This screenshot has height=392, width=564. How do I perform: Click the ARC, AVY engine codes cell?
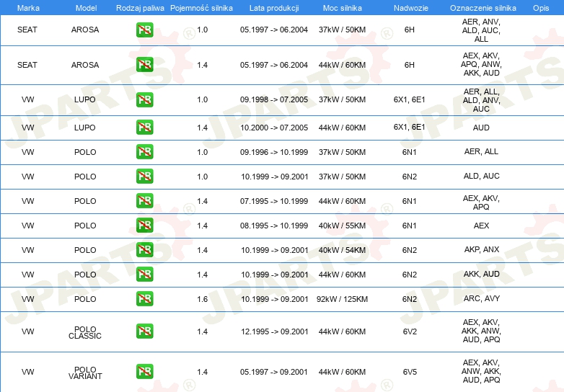pos(481,298)
